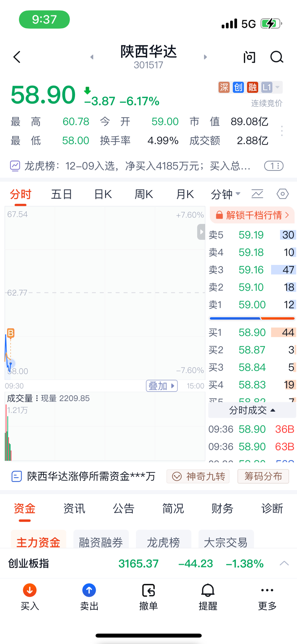Go back with the left chevron

[17, 57]
